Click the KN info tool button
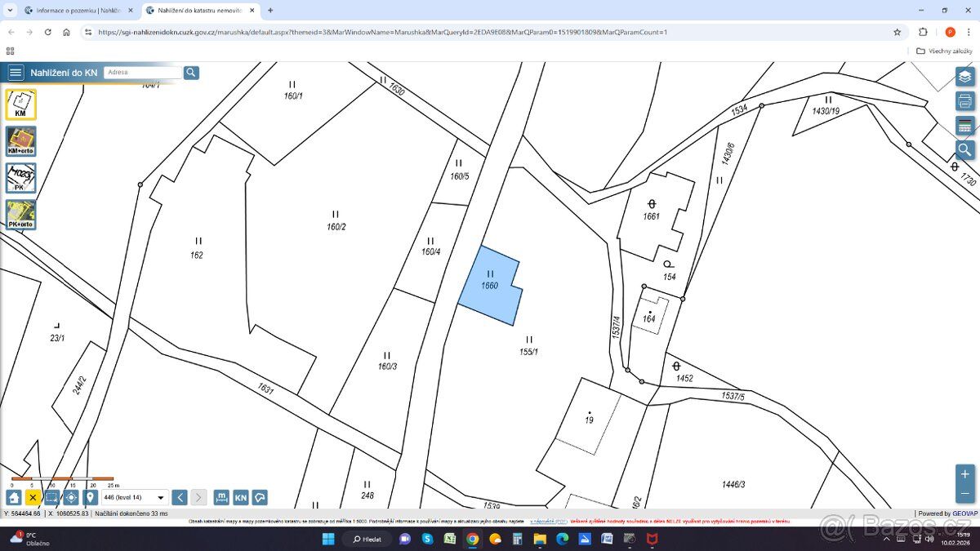 [241, 497]
